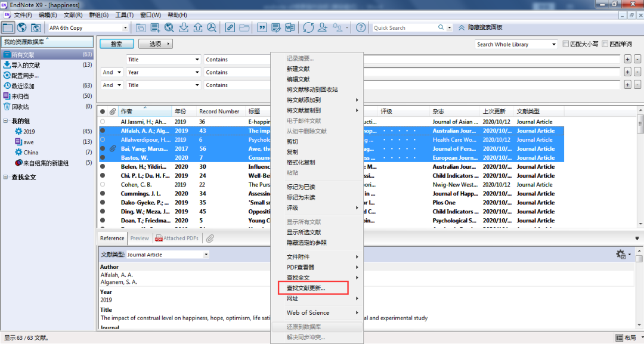Click Activity Feed bell-person icon
Screen dimensions: 644x344
338,27
